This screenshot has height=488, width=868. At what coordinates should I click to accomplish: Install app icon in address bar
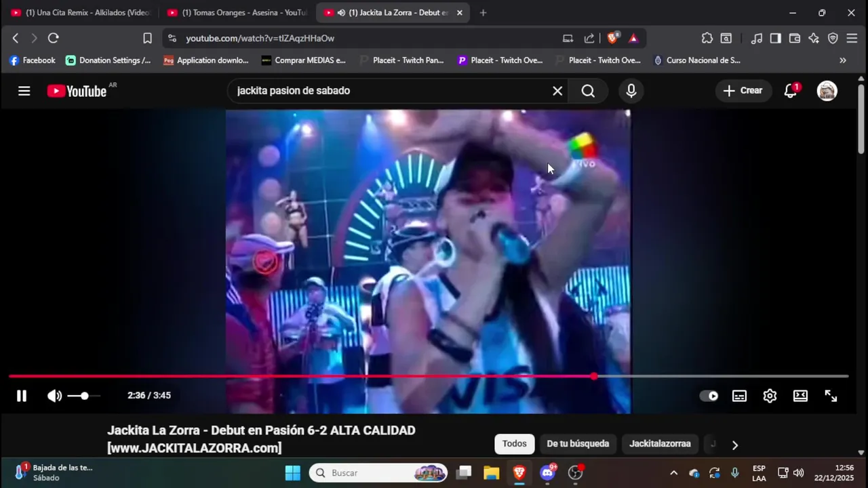click(568, 39)
